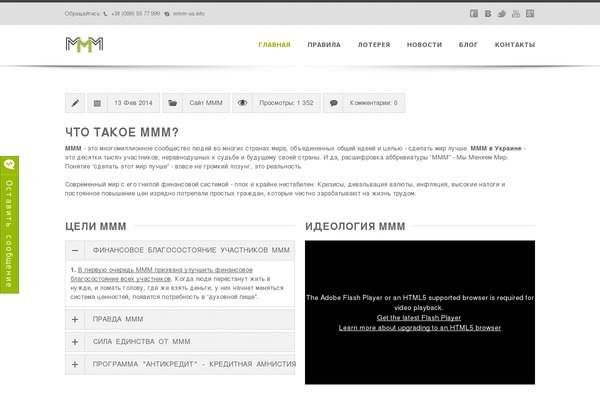Click the phone icon in top bar
The image size is (600, 400).
click(105, 14)
